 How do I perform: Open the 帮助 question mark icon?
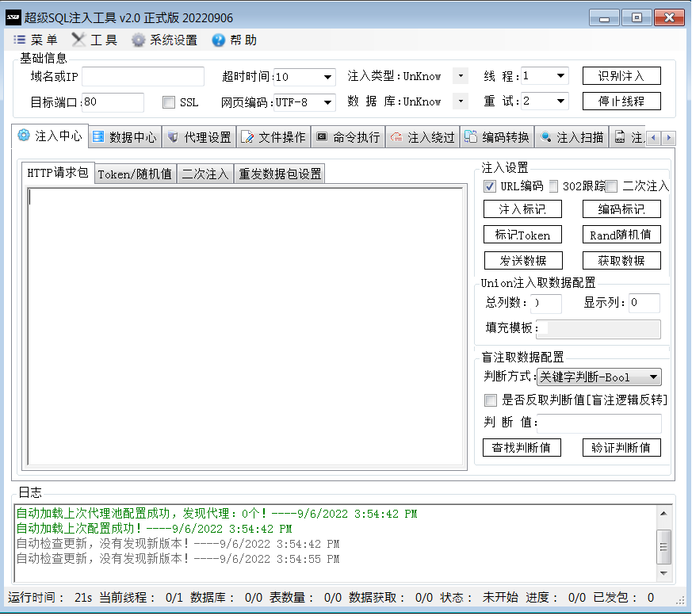[x=219, y=40]
